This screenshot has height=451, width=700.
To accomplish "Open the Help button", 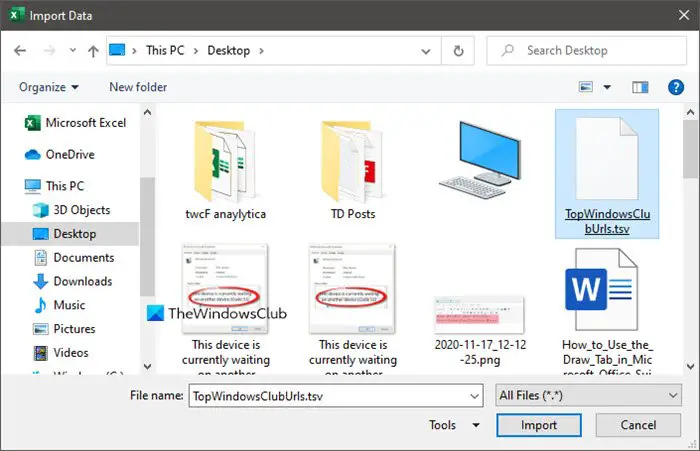I will [x=676, y=87].
